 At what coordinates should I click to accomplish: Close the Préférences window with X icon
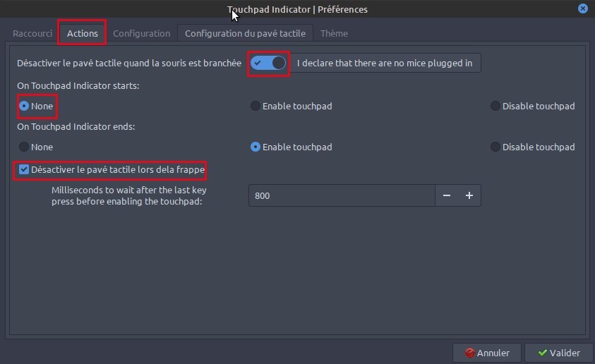coord(583,8)
